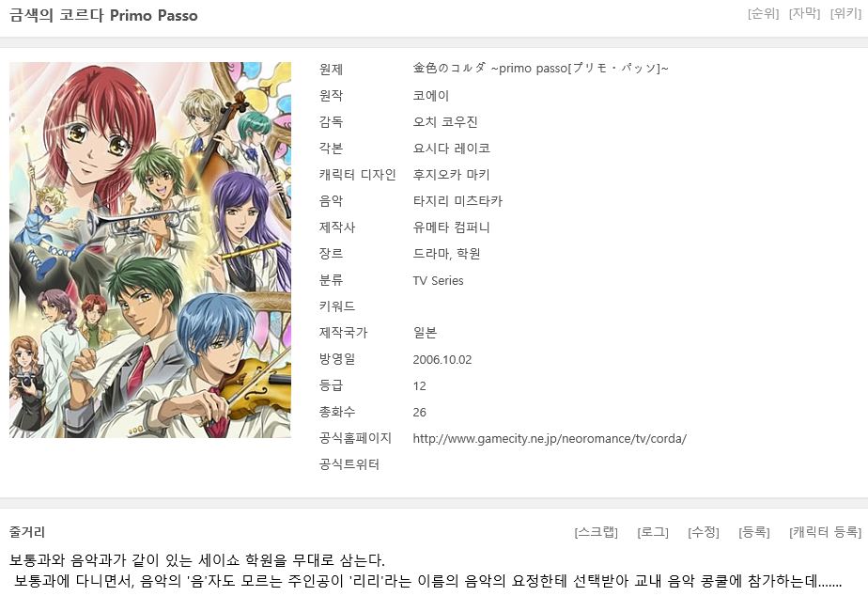Click the 원작 label
Screen dimensions: 868x596
coord(331,96)
